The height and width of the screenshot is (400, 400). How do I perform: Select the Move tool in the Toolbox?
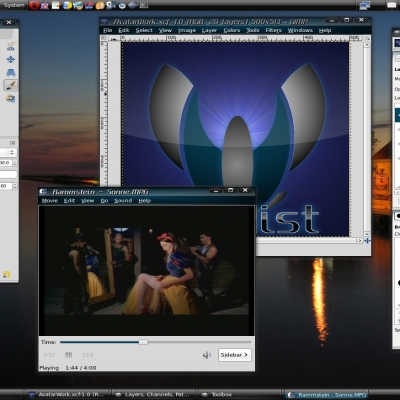coord(11,59)
